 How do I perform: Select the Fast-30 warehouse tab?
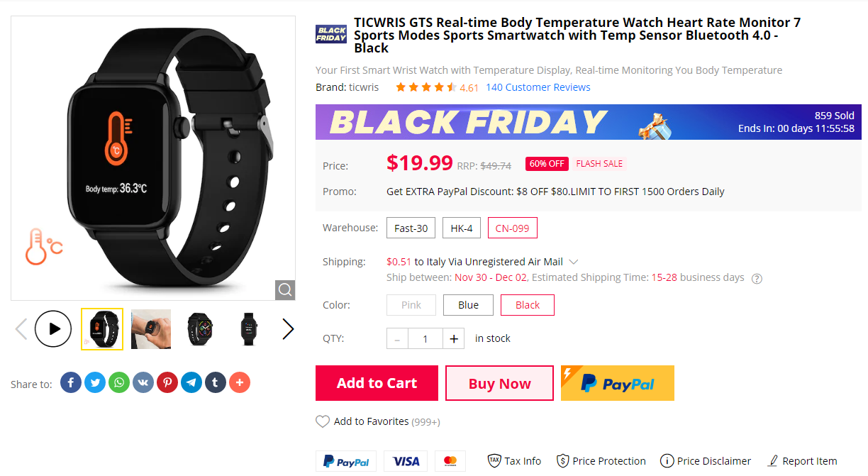(x=411, y=228)
